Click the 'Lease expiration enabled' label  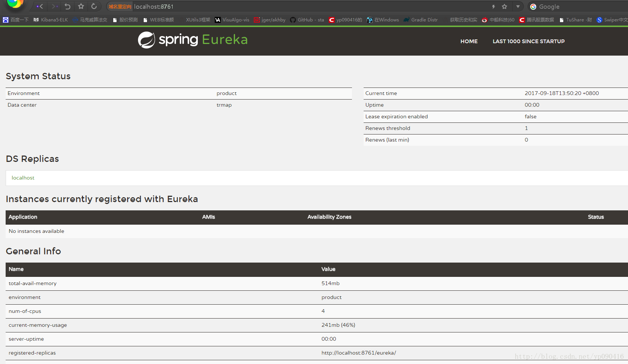point(397,117)
